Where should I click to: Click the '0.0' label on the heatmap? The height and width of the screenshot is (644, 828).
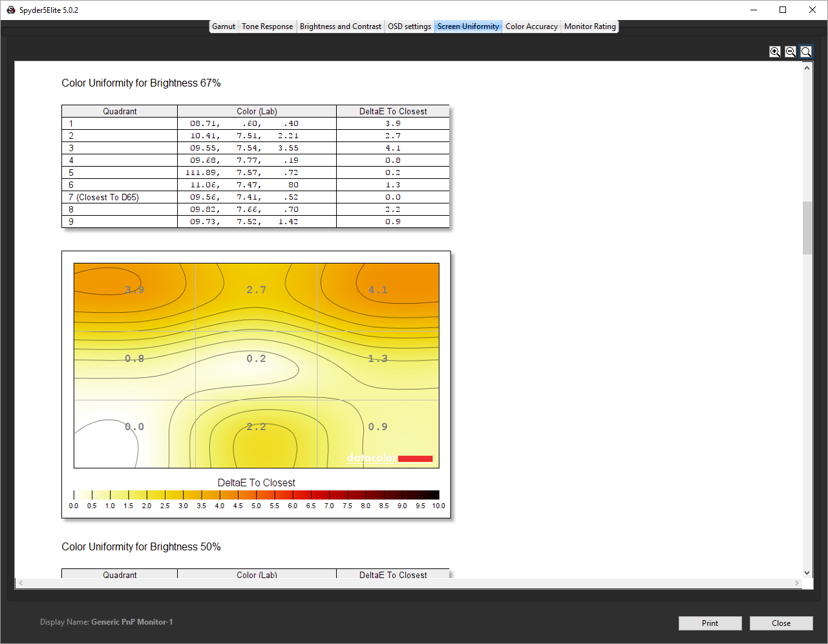[134, 427]
